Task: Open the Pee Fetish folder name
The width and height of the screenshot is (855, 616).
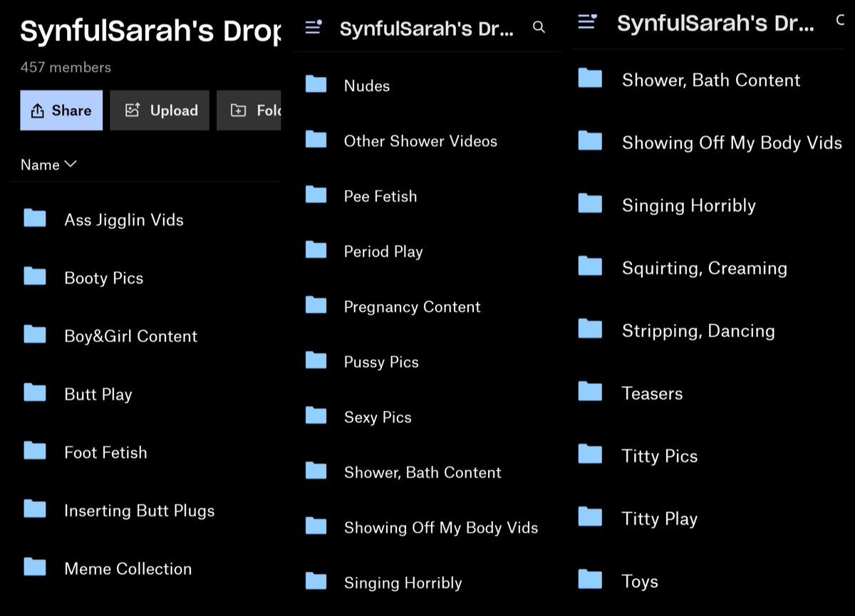Action: [x=380, y=197]
